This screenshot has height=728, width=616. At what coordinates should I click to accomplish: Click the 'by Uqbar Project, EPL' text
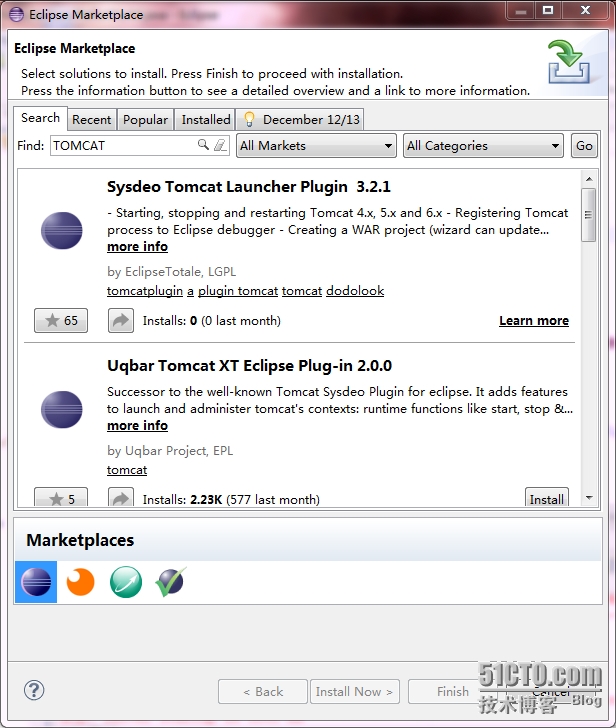170,451
